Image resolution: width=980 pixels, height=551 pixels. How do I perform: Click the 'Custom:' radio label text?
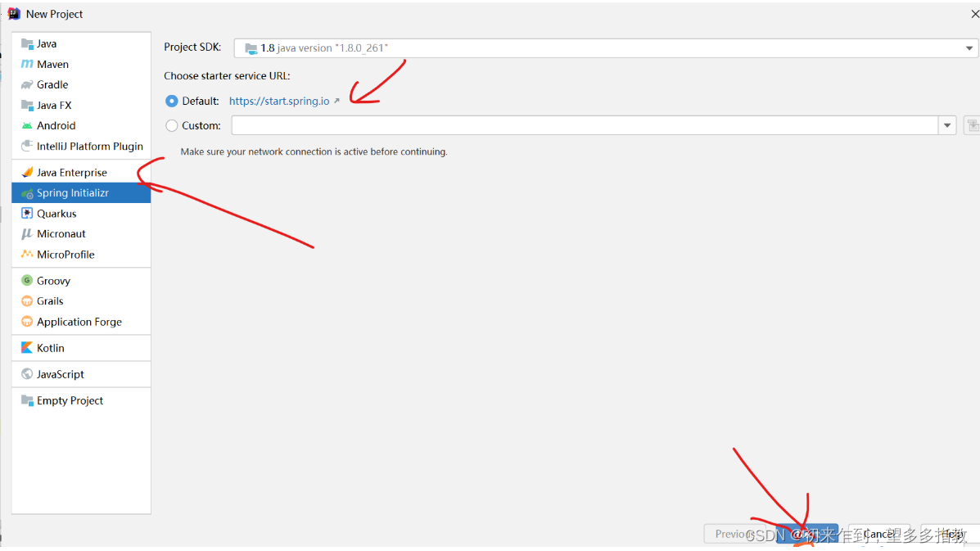(x=201, y=125)
